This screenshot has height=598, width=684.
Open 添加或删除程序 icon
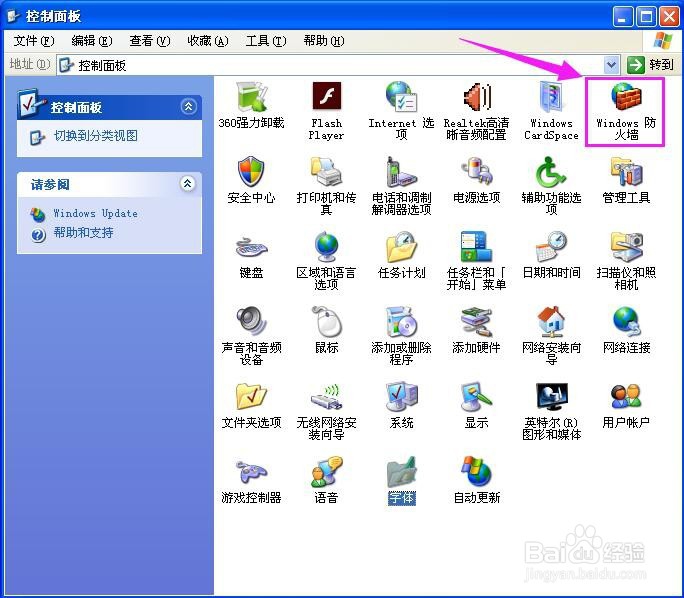(401, 321)
